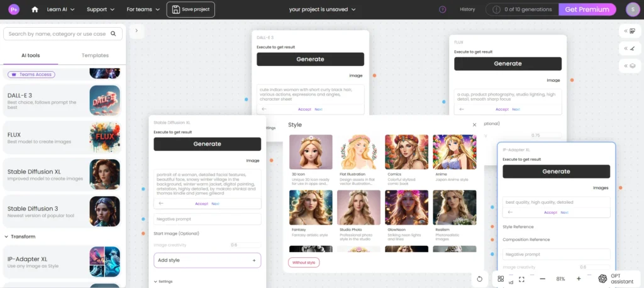Click blue input connector of FLUX node
The image size is (644, 288).
click(x=444, y=101)
